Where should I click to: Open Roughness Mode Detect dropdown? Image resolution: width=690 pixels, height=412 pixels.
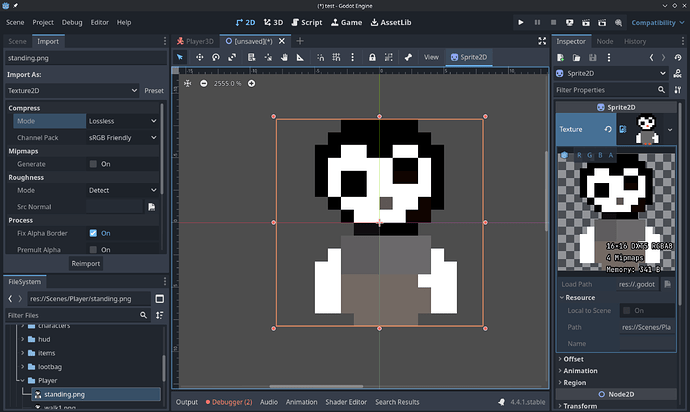122,190
